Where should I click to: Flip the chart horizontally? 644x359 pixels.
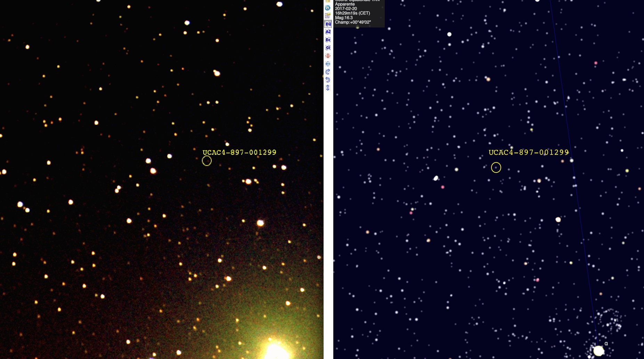328,56
